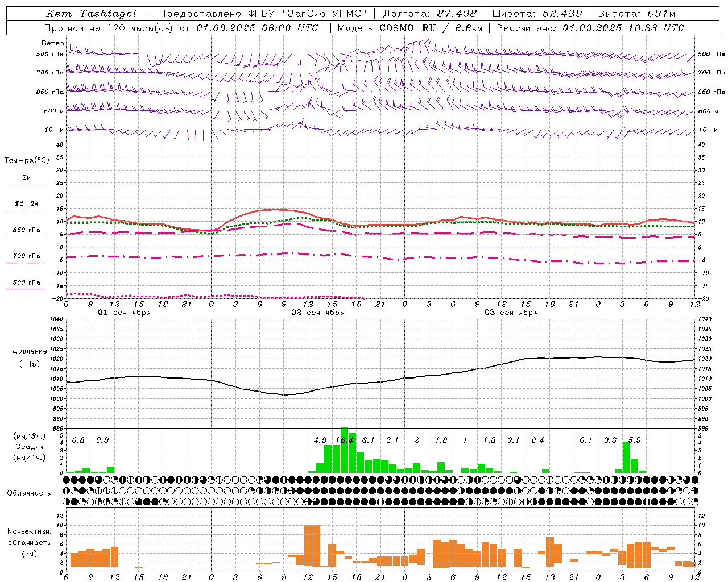Click the 6.1 precipitation total
728x582 pixels.
click(x=369, y=440)
